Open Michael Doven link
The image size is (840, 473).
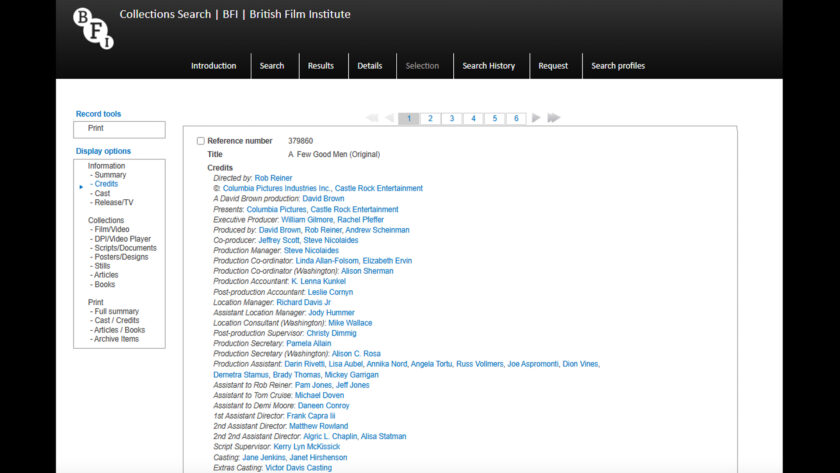319,395
